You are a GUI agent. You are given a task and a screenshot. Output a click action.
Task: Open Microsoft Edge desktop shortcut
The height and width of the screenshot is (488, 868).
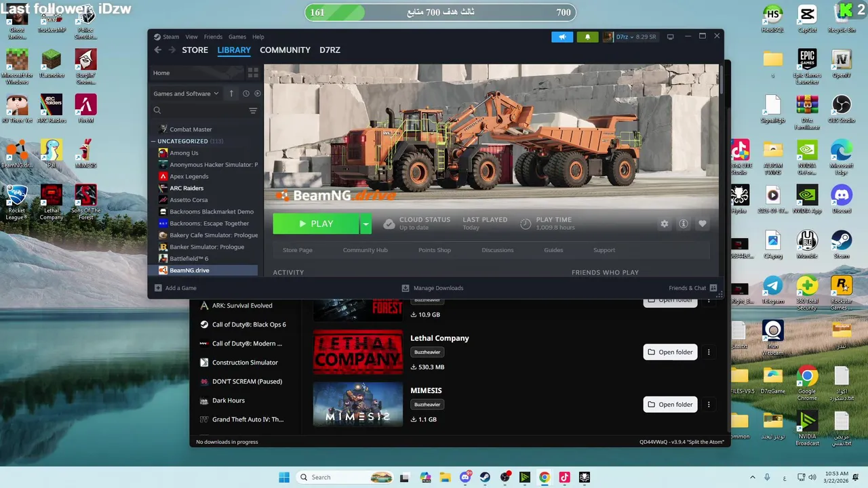(x=842, y=157)
